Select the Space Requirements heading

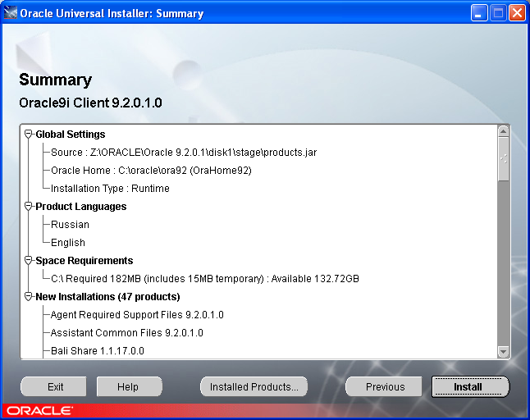pyautogui.click(x=85, y=261)
